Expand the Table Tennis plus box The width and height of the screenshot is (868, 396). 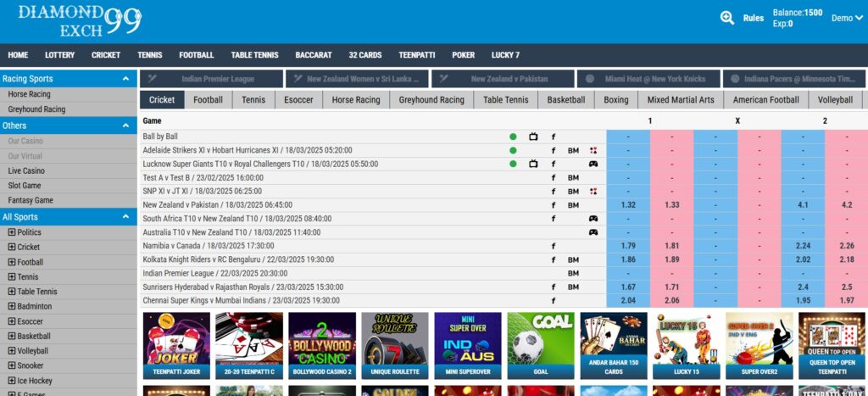(12, 292)
